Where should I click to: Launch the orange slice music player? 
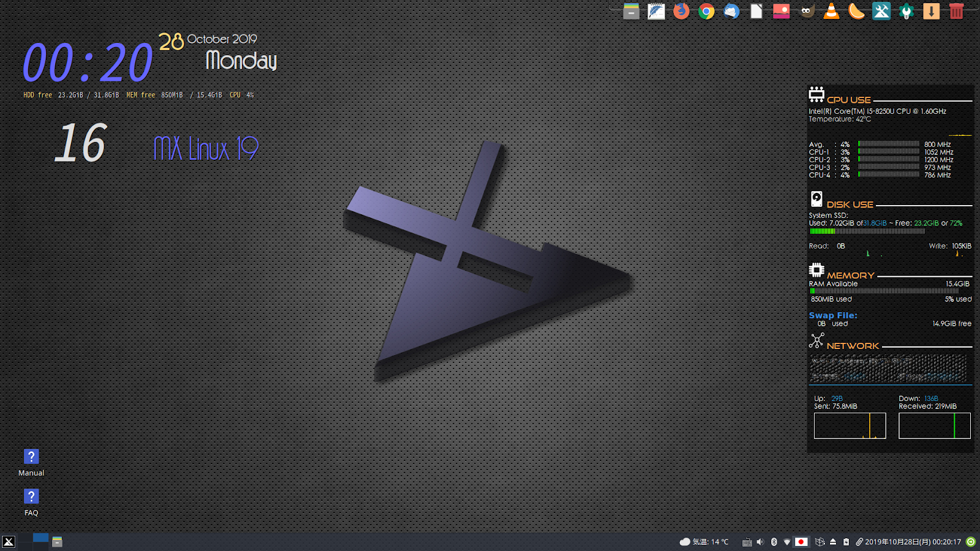[x=856, y=11]
